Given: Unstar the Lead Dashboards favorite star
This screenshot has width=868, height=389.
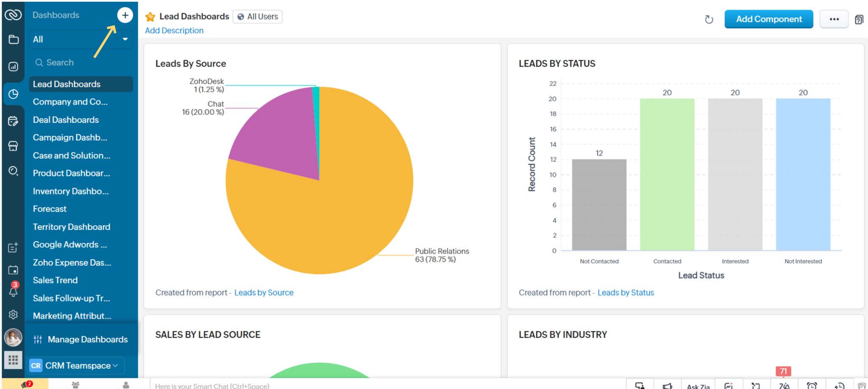Looking at the screenshot, I should [150, 17].
